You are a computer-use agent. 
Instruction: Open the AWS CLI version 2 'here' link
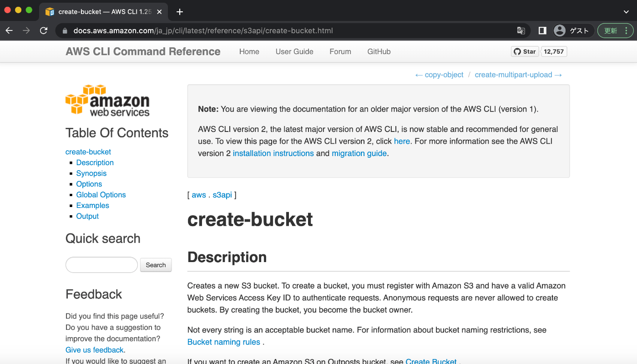402,141
